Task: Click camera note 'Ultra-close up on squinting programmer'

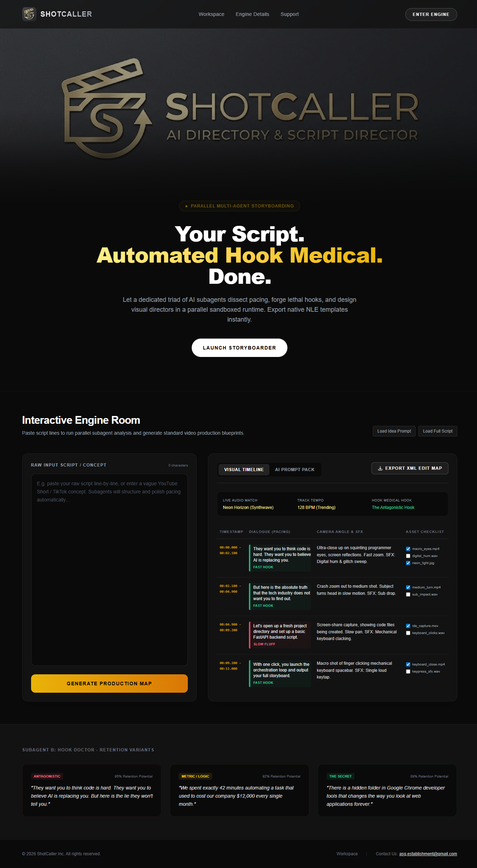Action: tap(356, 555)
